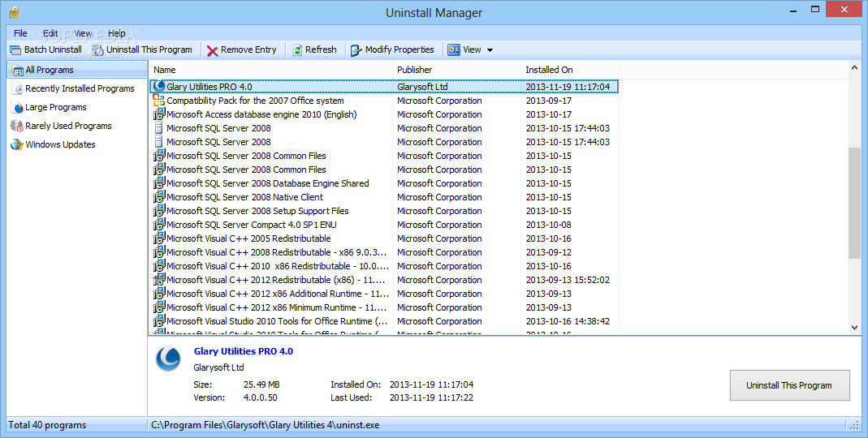The image size is (868, 438).
Task: Click the scrollbar up arrow of program list
Action: tap(854, 67)
